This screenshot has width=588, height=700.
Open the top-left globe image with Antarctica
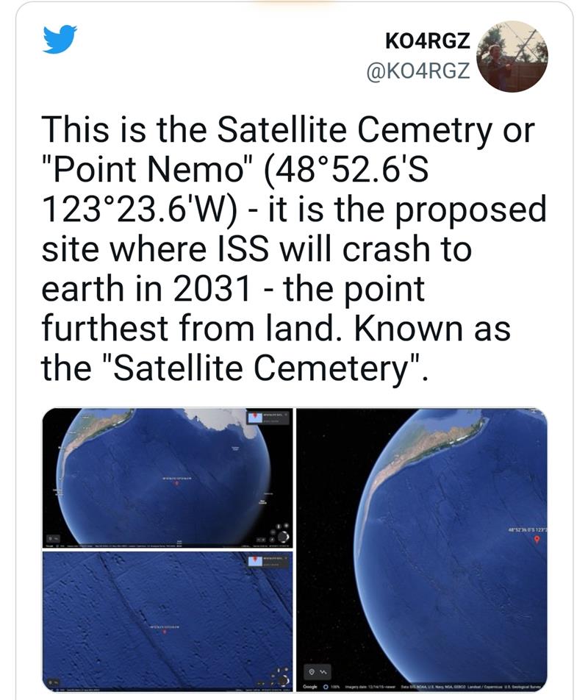point(168,478)
